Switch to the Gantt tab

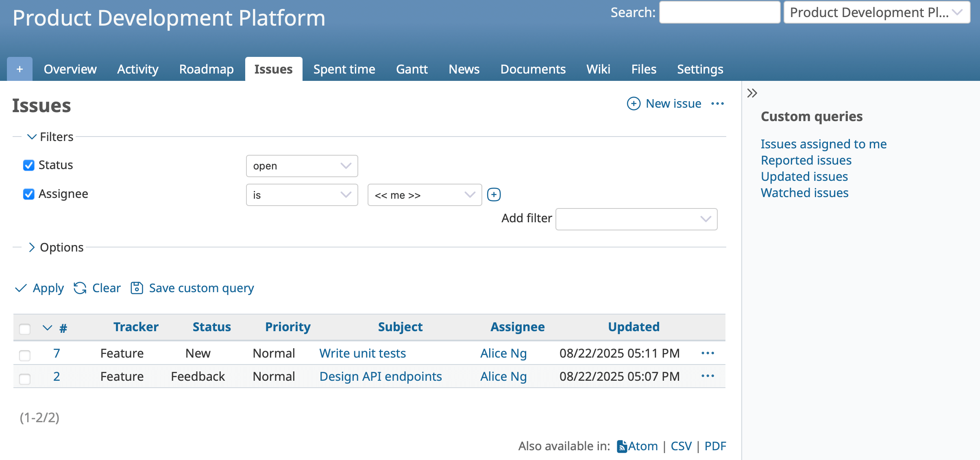[412, 69]
